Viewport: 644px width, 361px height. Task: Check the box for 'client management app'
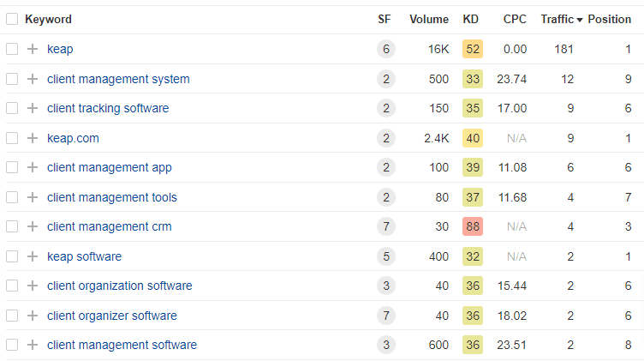(12, 167)
